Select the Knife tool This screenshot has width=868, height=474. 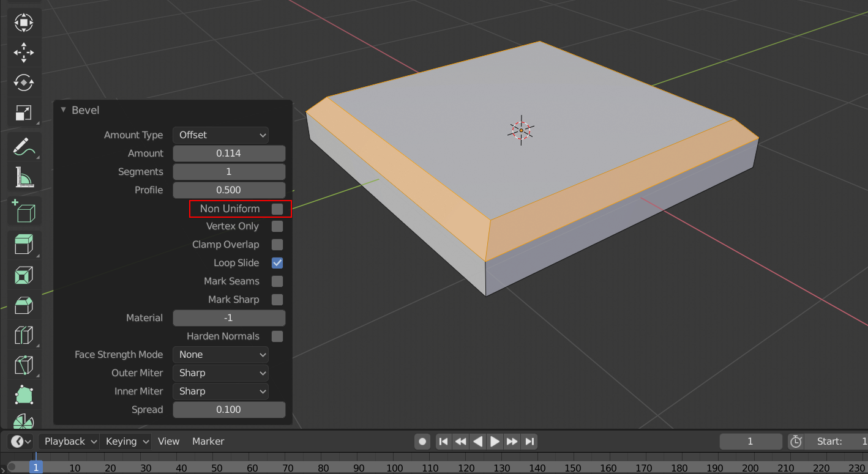pos(24,365)
